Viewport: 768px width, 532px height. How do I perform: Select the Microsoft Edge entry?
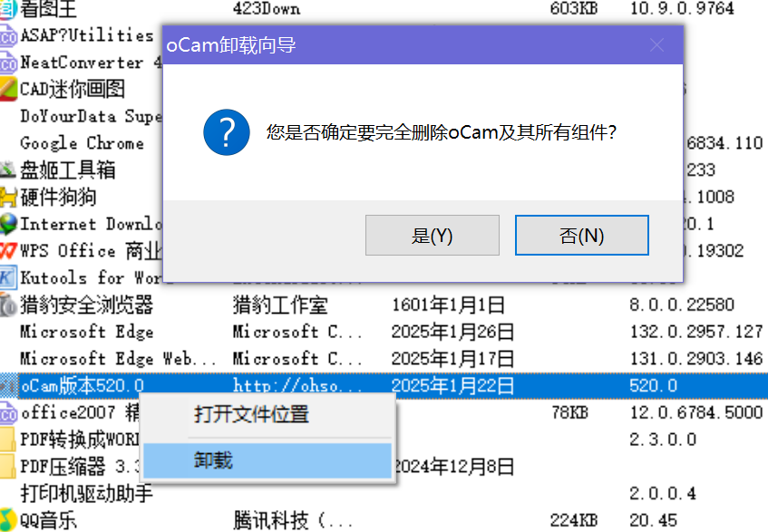coord(87,332)
